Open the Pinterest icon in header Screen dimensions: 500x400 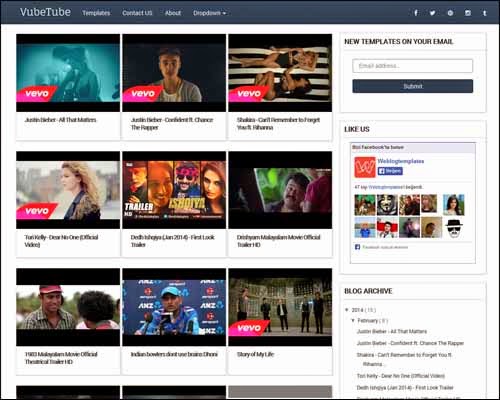tap(450, 13)
